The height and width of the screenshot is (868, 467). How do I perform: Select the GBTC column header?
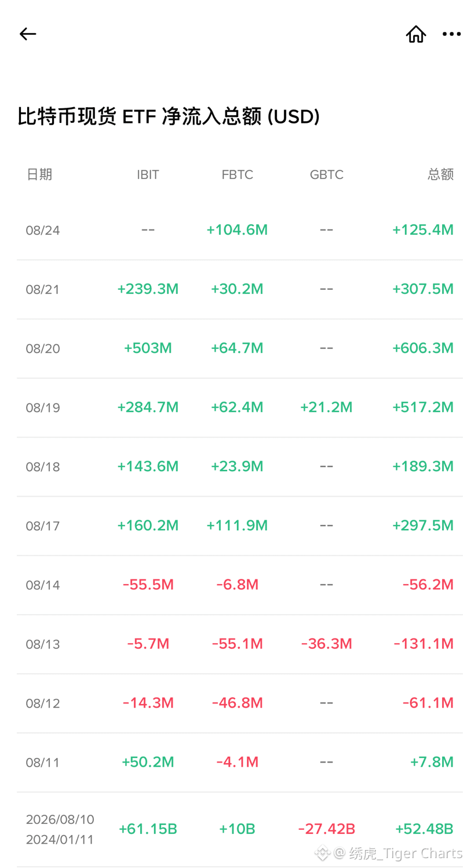coord(326,174)
